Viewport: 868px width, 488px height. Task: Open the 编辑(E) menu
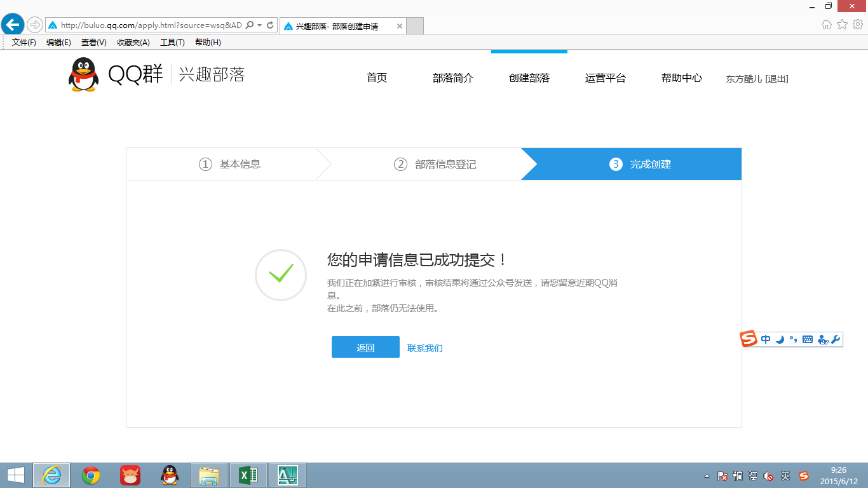[58, 43]
